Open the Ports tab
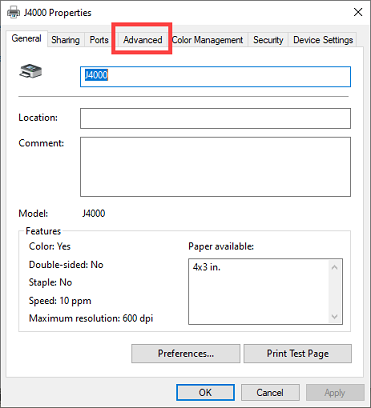This screenshot has height=408, width=371. point(99,40)
